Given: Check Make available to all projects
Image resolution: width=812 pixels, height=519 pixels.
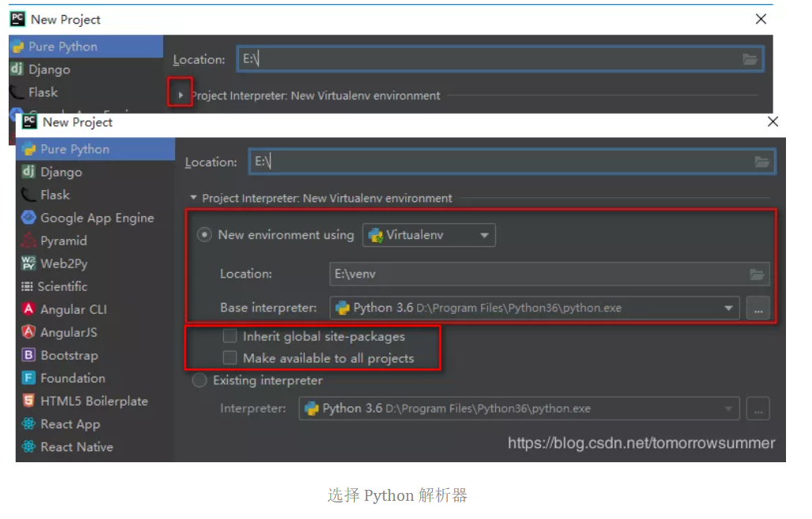Looking at the screenshot, I should (230, 358).
